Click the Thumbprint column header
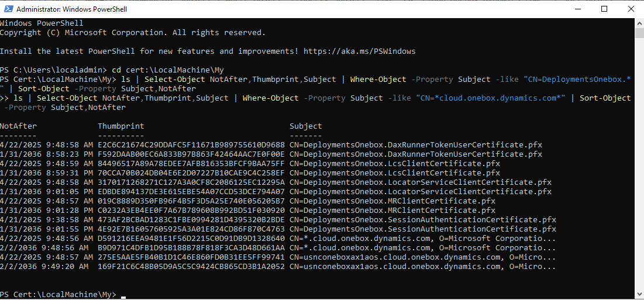 (120, 126)
